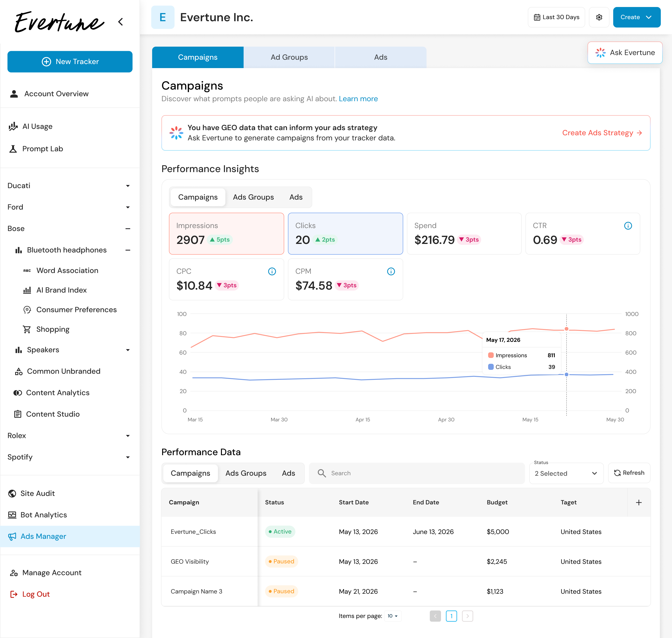The image size is (672, 638).
Task: Click Ask Evertune button
Action: [625, 52]
